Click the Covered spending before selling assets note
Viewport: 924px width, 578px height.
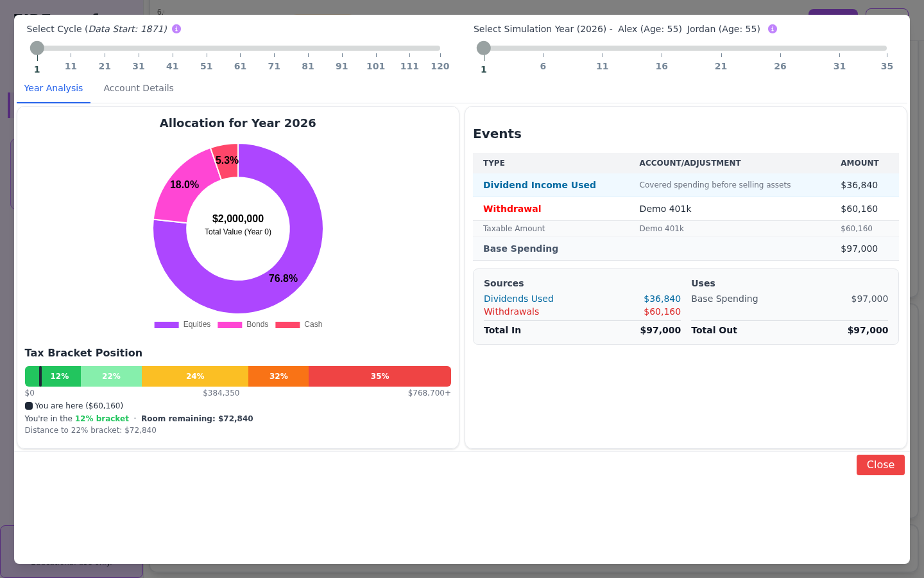click(715, 185)
